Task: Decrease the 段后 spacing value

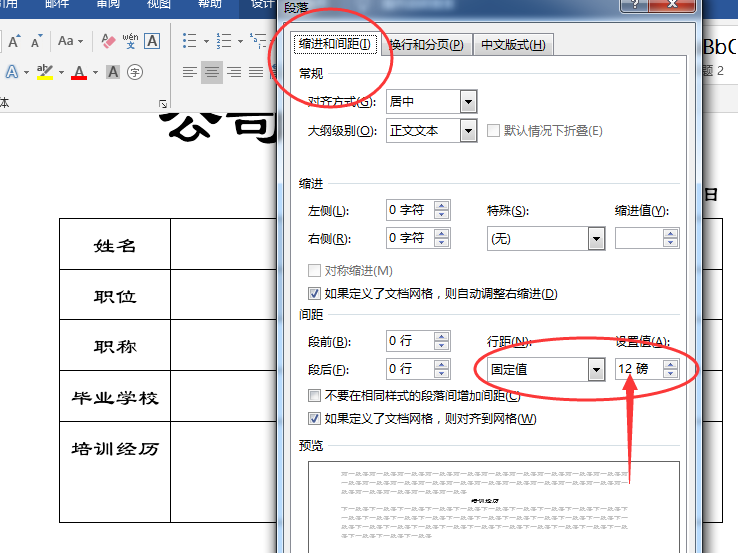Action: click(x=441, y=374)
